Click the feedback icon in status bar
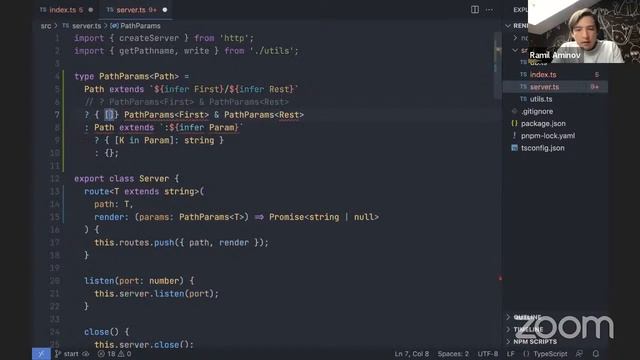This screenshot has width=640, height=360. (x=579, y=354)
